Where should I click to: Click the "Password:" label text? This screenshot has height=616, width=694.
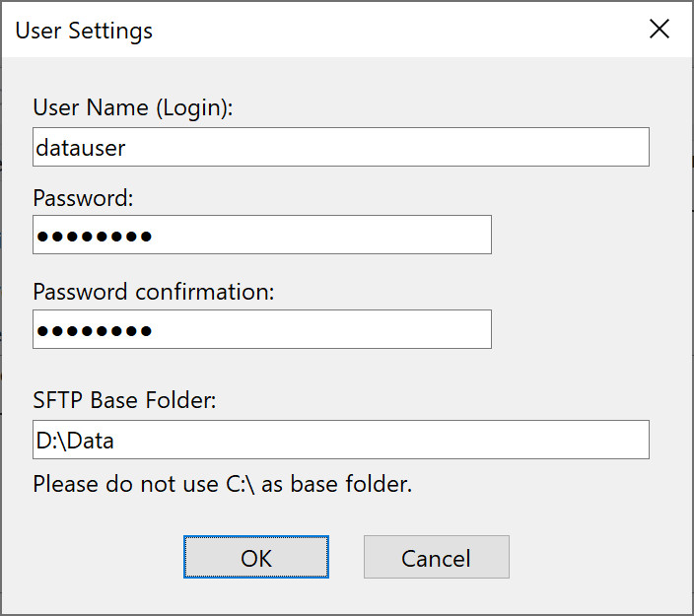83,198
